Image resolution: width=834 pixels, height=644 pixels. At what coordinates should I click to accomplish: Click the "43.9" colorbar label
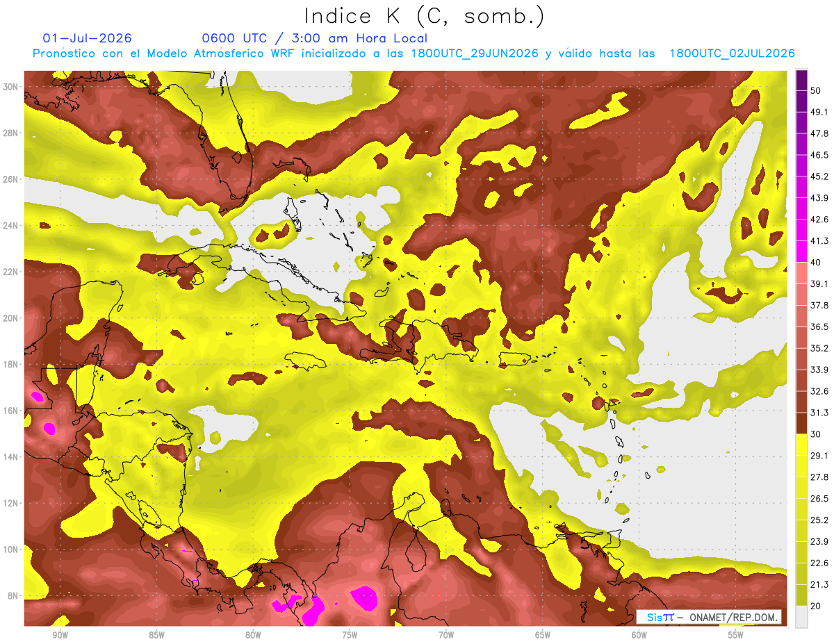point(819,198)
